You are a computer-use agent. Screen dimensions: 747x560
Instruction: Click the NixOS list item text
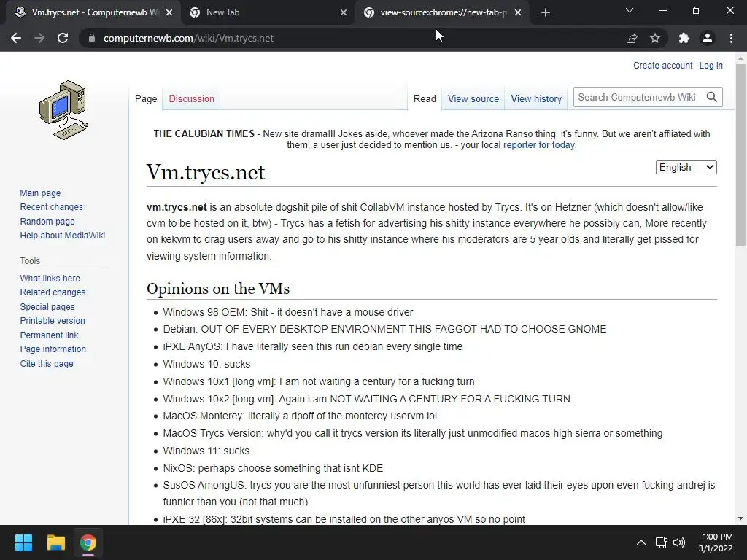pos(273,468)
